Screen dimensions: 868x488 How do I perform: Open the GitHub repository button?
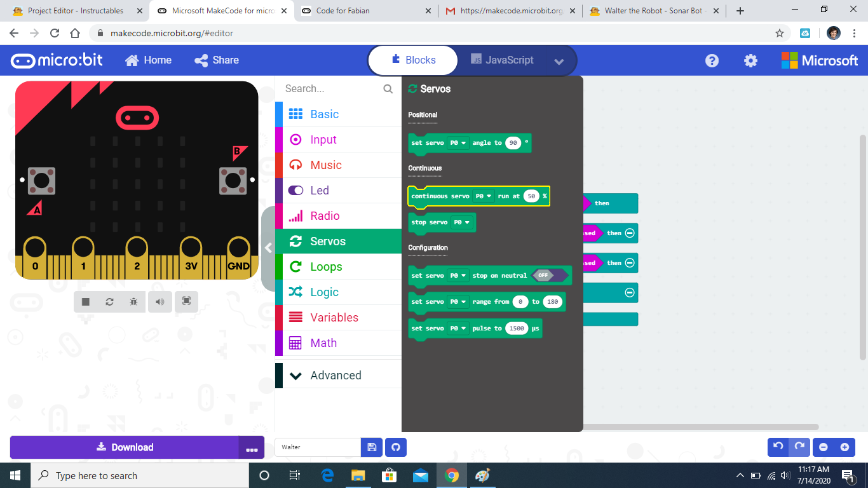coord(396,447)
